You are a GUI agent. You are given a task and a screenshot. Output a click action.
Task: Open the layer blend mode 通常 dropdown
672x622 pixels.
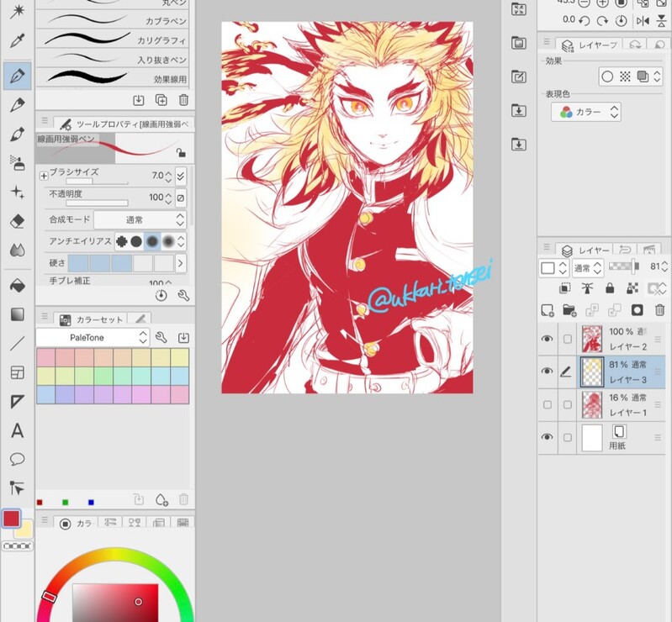pyautogui.click(x=588, y=268)
